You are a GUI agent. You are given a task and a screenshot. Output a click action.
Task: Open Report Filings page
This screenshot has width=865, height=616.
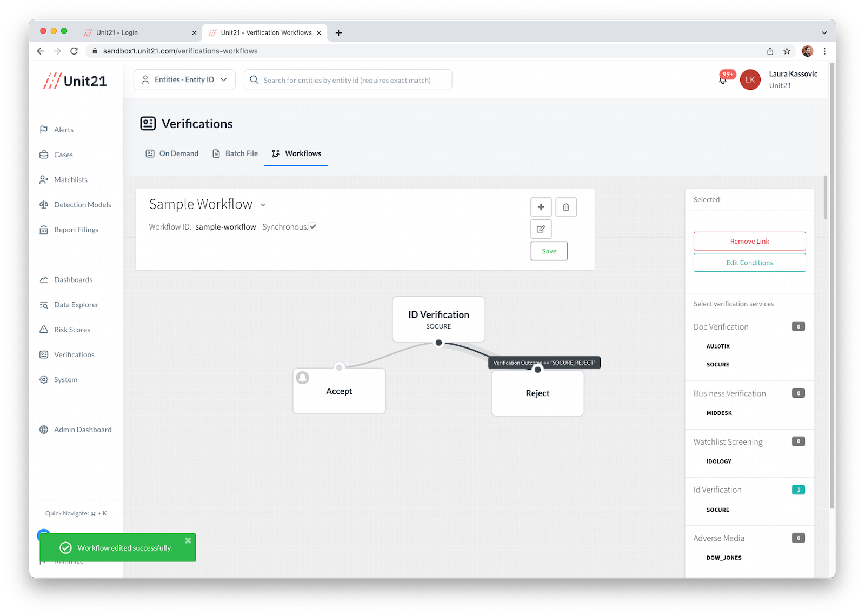69,230
